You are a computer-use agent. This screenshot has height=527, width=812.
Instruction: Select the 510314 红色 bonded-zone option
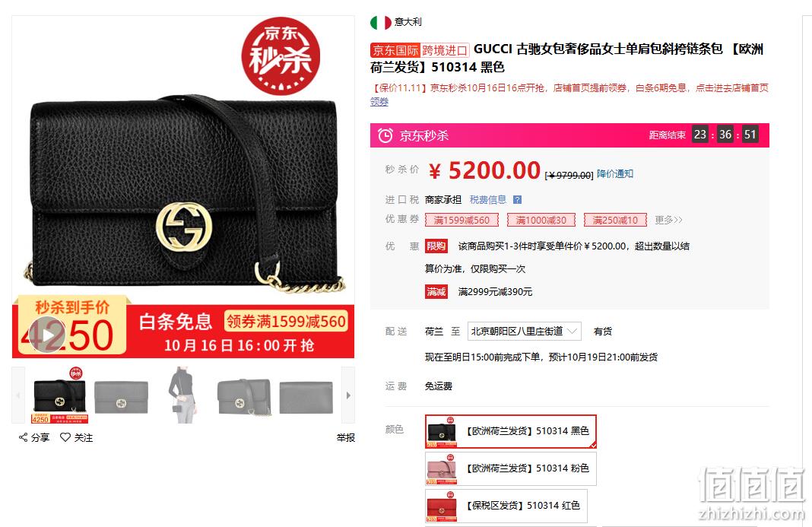point(506,506)
